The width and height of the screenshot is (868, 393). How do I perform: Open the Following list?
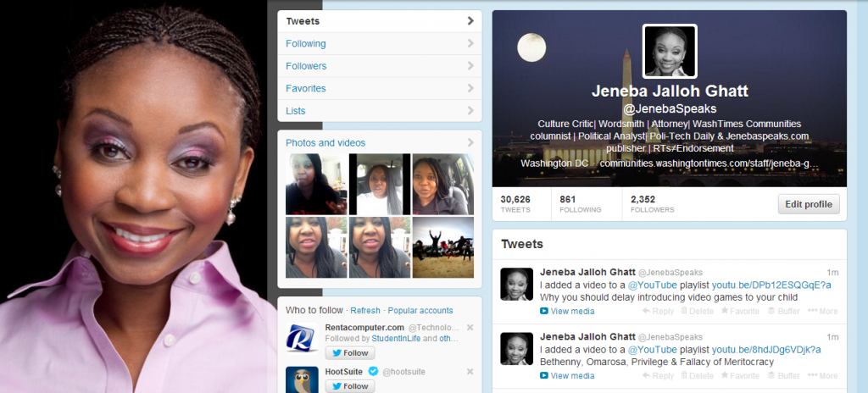380,43
